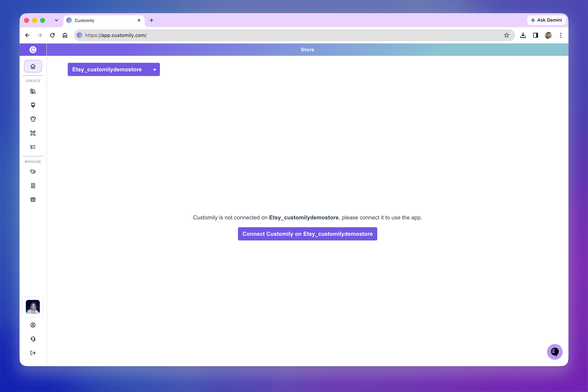Image resolution: width=588 pixels, height=392 pixels.
Task: Select the paint brush icon under CREATE
Action: point(33,105)
